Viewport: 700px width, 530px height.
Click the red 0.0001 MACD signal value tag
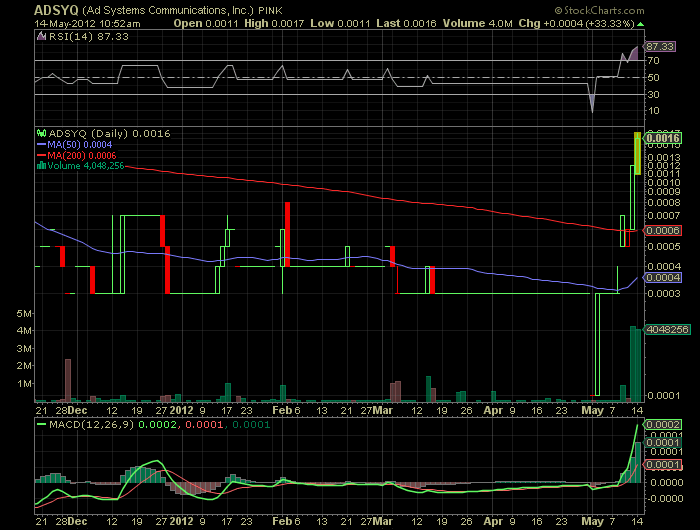pyautogui.click(x=663, y=465)
